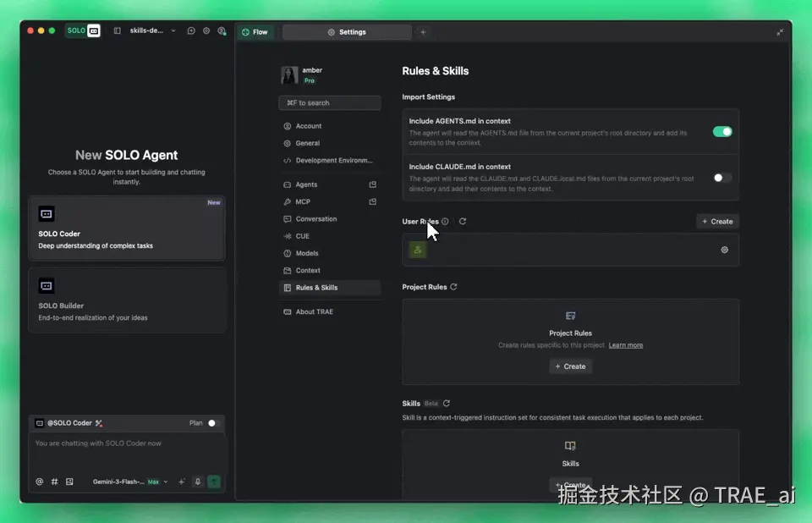Select the SOLO Builder agent card
Screen dimensions: 812x523
tap(127, 300)
